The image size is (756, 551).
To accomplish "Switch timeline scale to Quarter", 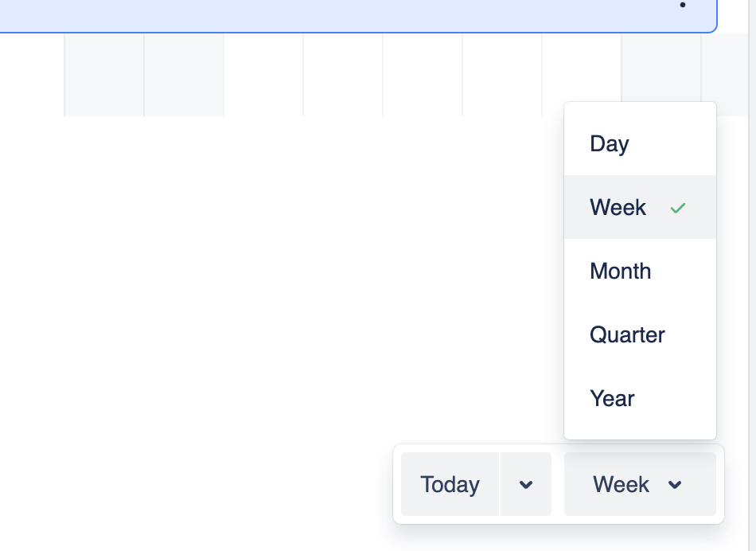I will (x=627, y=335).
